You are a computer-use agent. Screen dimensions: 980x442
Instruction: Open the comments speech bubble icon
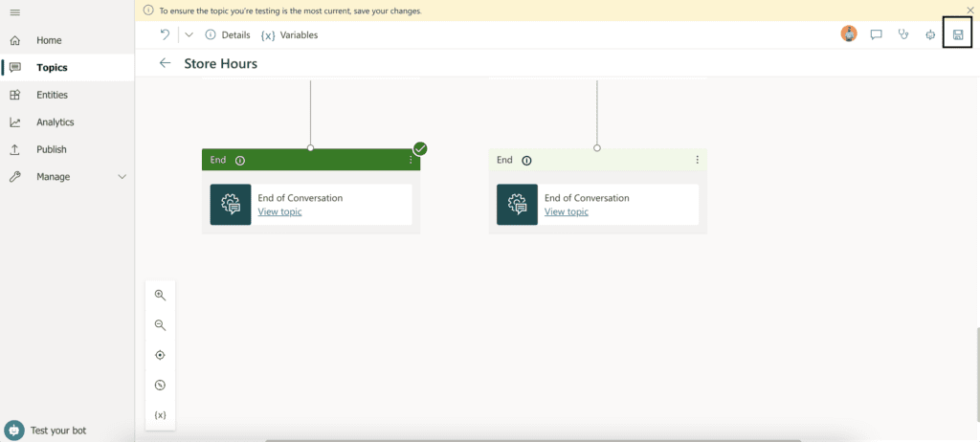pyautogui.click(x=877, y=35)
